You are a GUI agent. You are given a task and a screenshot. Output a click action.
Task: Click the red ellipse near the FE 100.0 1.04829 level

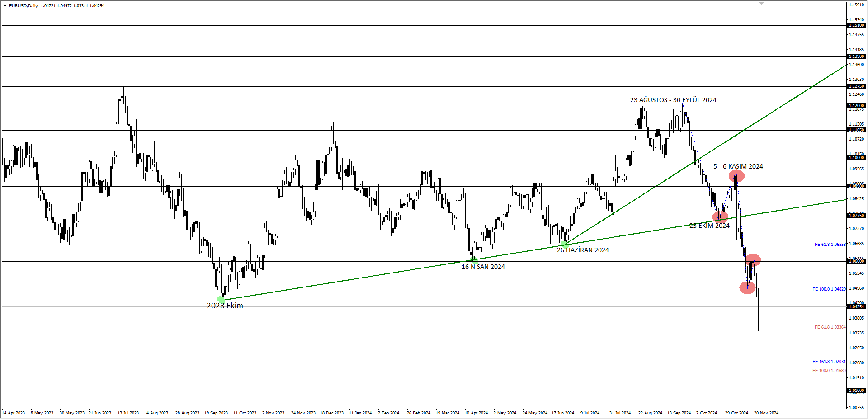(x=747, y=287)
